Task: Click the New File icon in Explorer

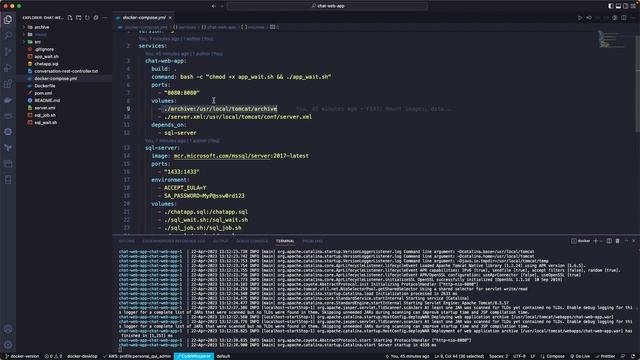Action: click(70, 18)
